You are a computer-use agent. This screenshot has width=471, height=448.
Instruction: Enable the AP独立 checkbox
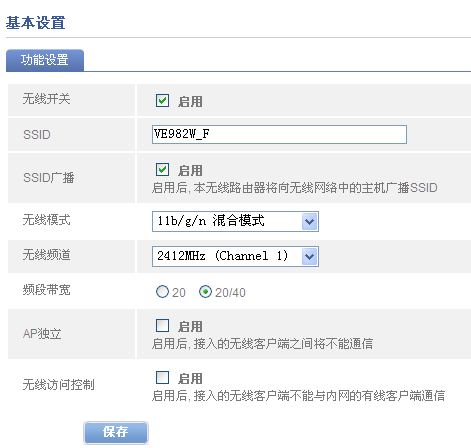click(162, 325)
